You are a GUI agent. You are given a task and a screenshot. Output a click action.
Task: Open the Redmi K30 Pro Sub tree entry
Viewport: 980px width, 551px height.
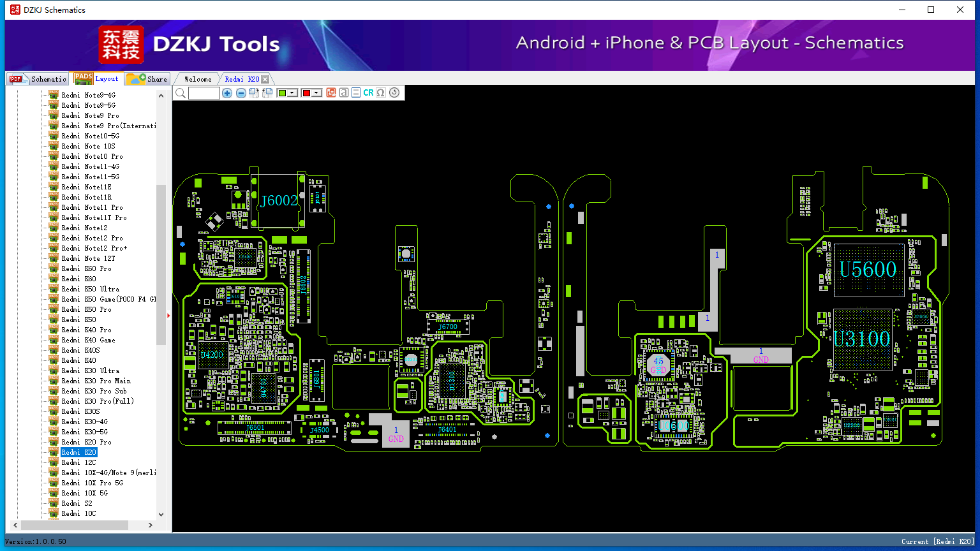pyautogui.click(x=94, y=391)
